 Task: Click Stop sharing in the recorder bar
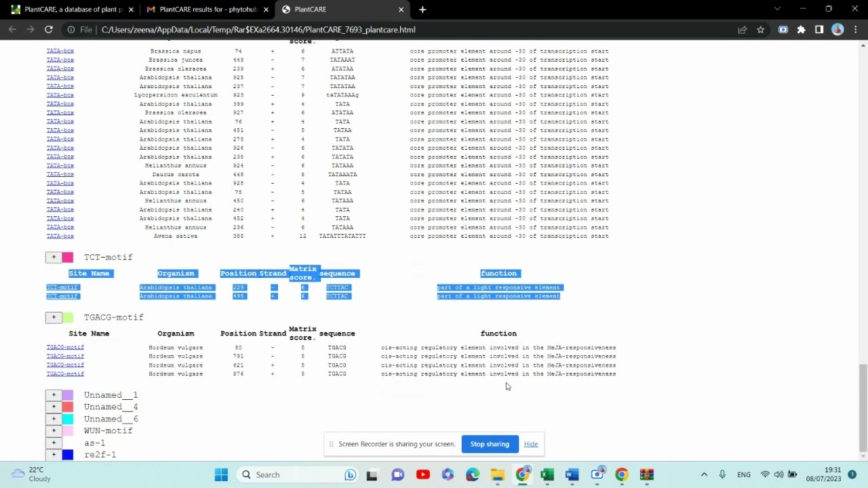(490, 444)
